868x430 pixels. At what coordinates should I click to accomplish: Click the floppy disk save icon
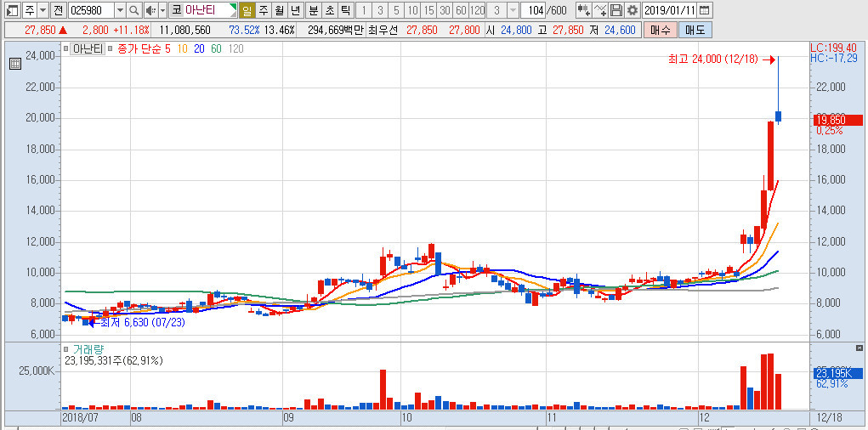pyautogui.click(x=616, y=10)
